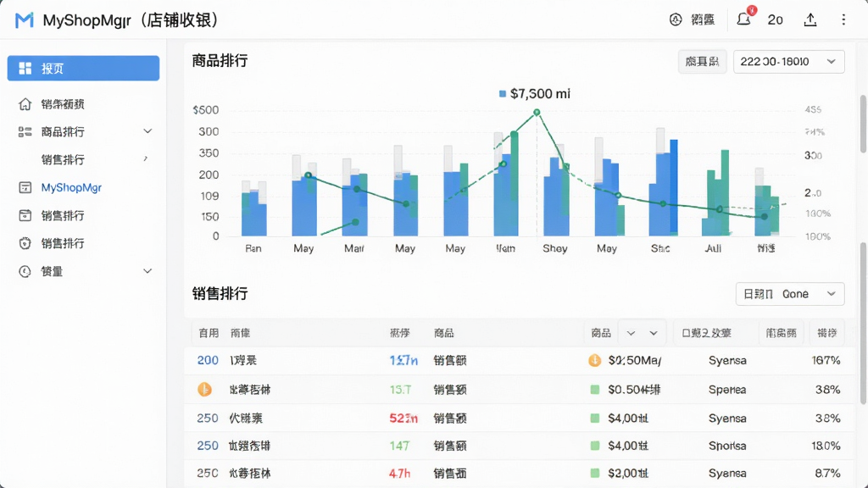Click the header button above Syensa percentages, second from right
Viewport: 868px width, 488px height.
click(781, 333)
